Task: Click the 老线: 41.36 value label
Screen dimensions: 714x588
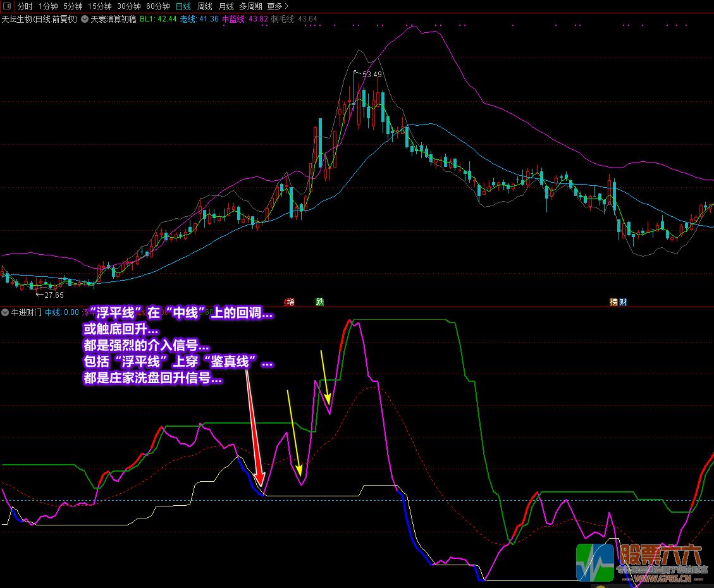Action: tap(199, 19)
